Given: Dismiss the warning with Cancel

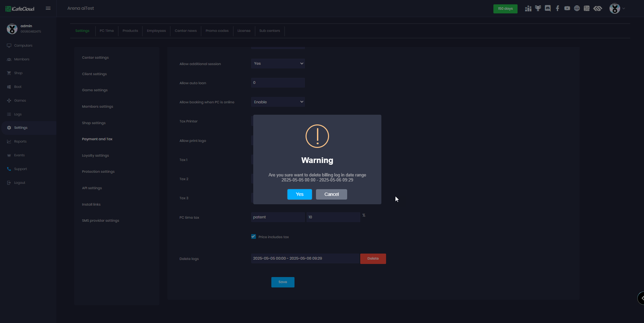Looking at the screenshot, I should coord(332,195).
